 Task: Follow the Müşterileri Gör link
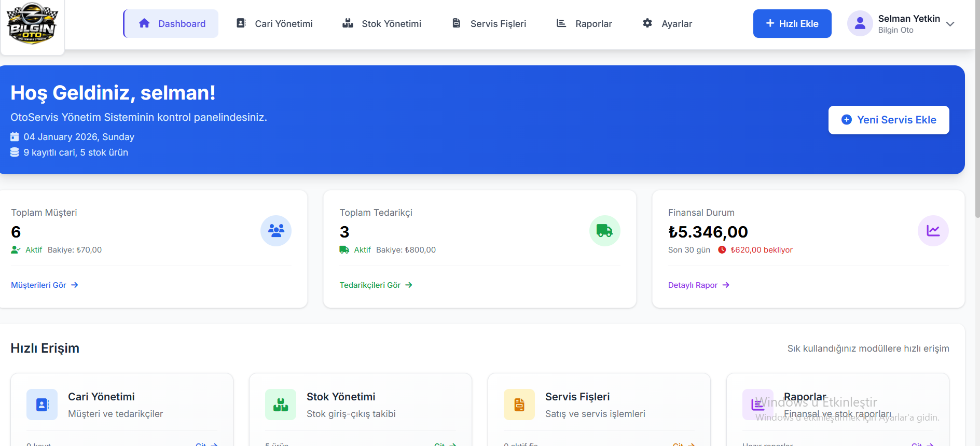click(45, 285)
